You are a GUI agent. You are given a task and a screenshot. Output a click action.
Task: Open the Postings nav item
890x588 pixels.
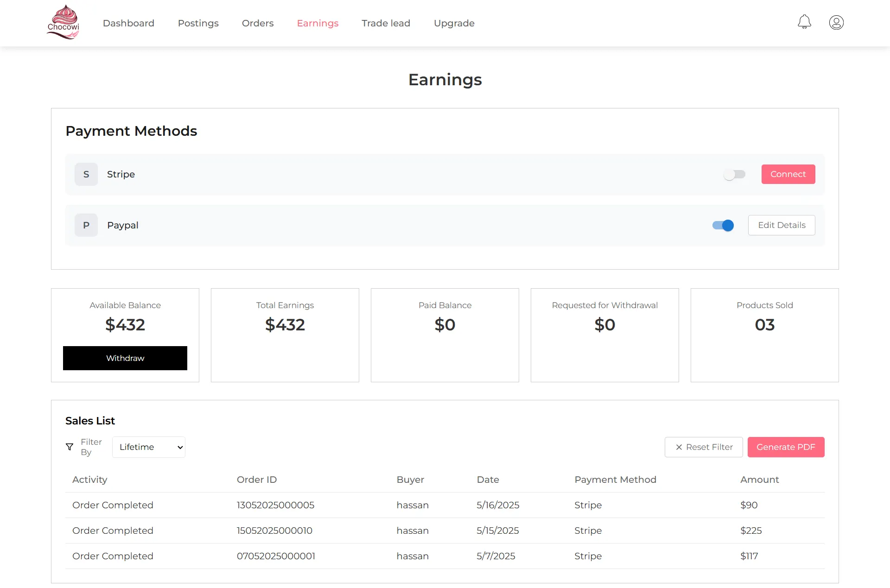198,23
